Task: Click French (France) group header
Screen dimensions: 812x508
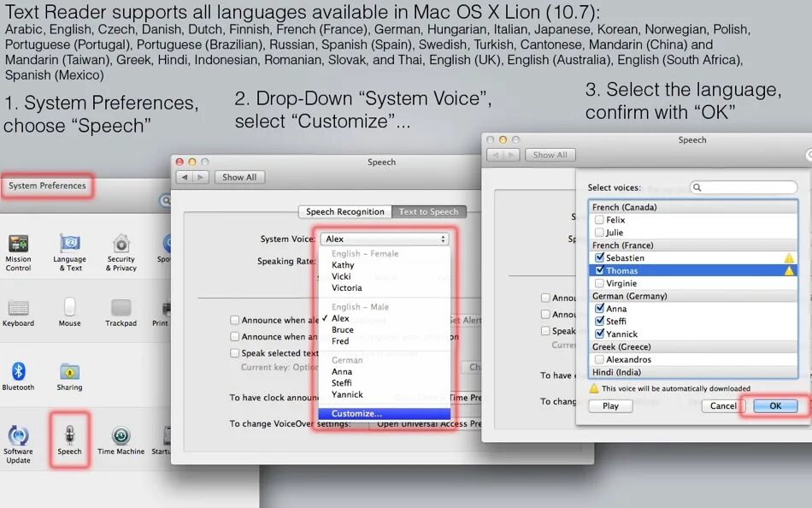Action: (693, 245)
